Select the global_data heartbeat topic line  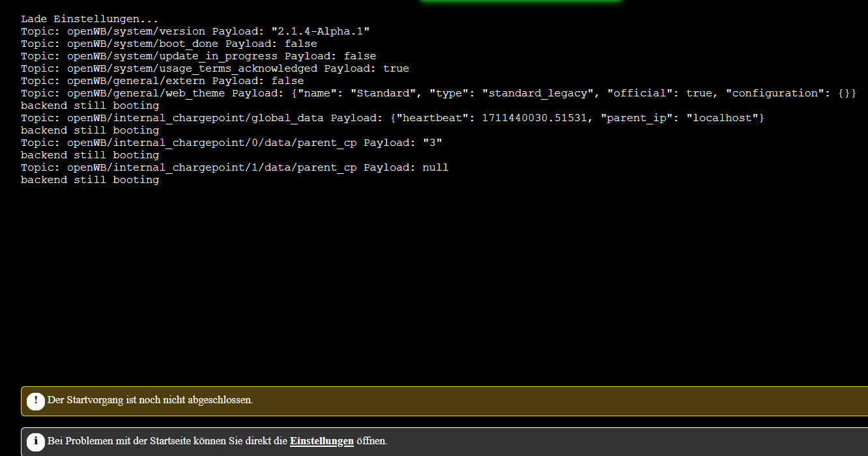click(x=392, y=118)
